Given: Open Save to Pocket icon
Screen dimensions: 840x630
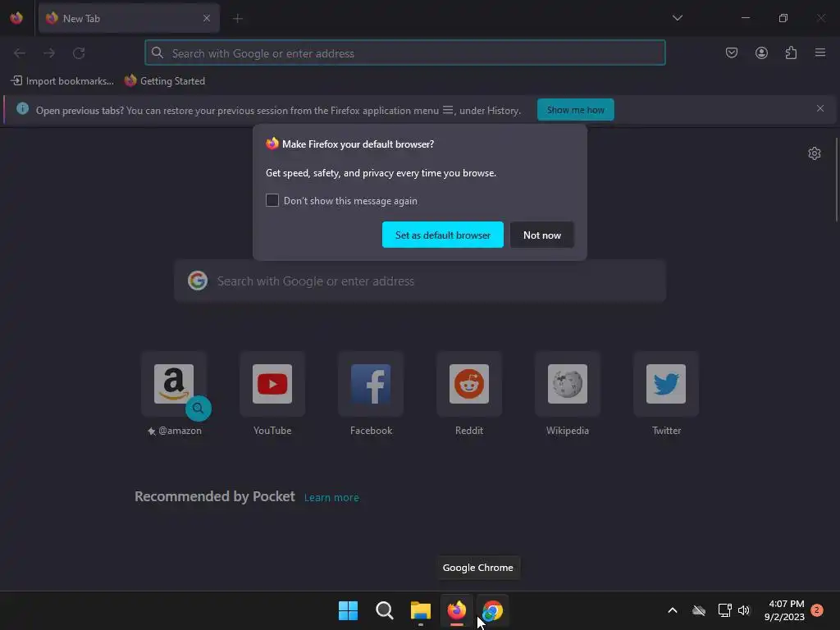Looking at the screenshot, I should coord(731,53).
